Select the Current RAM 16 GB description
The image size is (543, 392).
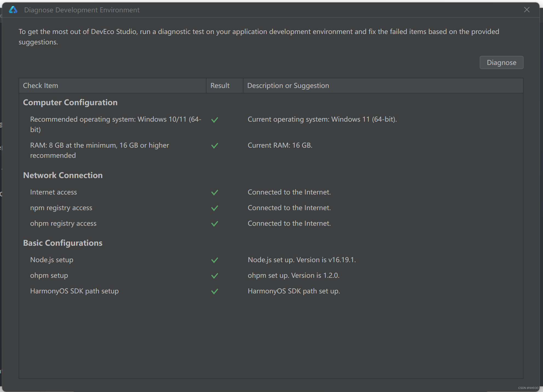280,145
